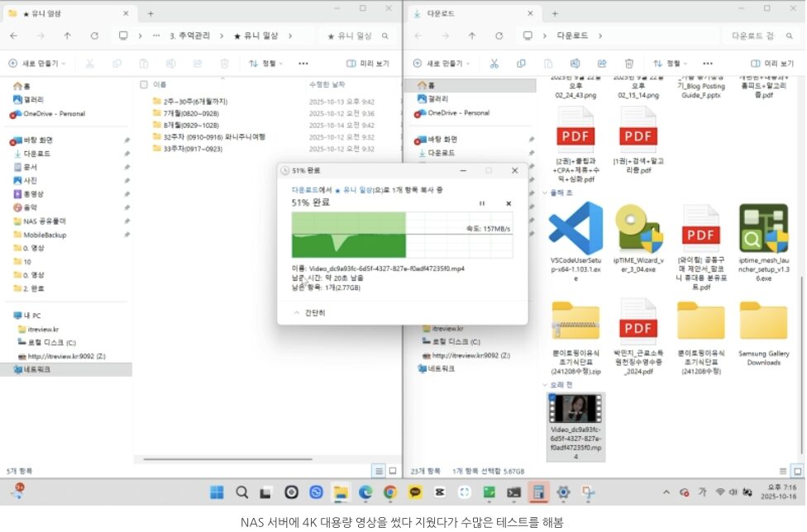
Task: Click the Cut icon in Downloads toolbar
Action: point(494,64)
